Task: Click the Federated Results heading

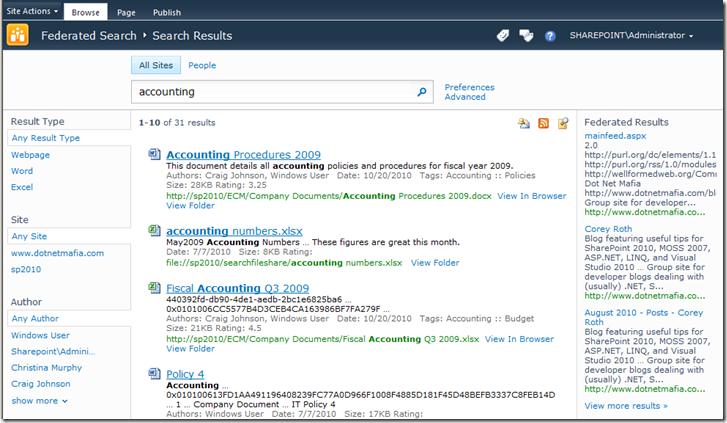Action: coord(626,122)
